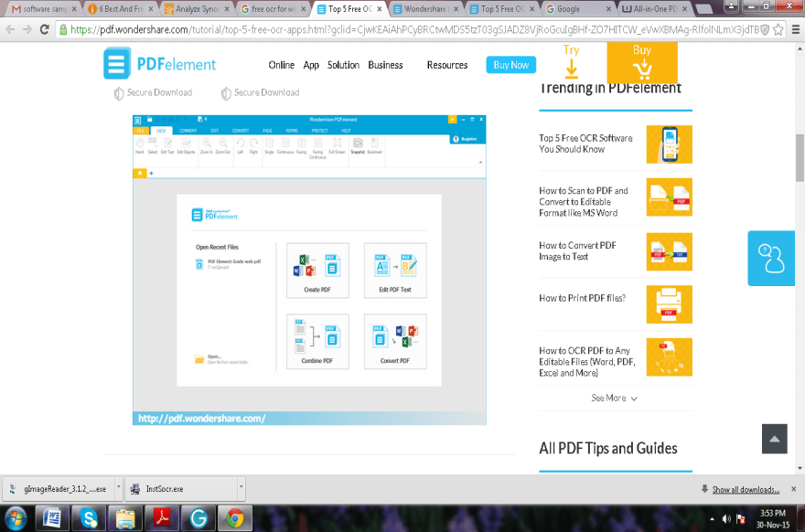The image size is (805, 532).
Task: Click the PDFelement logo
Action: coord(160,63)
